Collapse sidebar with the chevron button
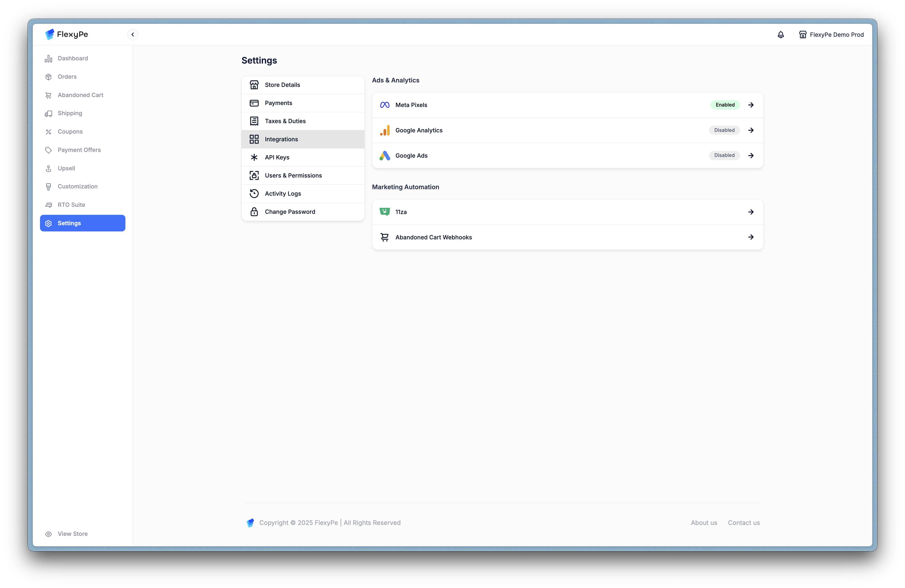The width and height of the screenshot is (905, 588). 133,35
